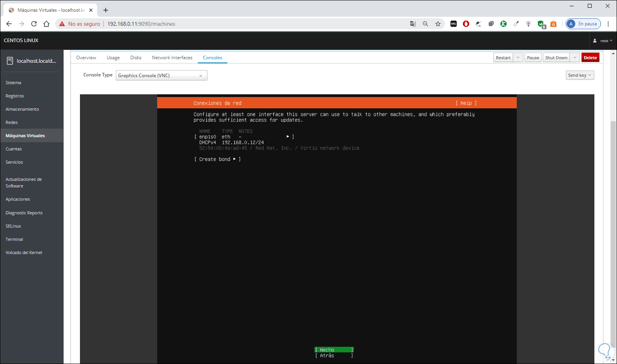Pause the virtual machine
This screenshot has height=364, width=617.
click(x=533, y=58)
